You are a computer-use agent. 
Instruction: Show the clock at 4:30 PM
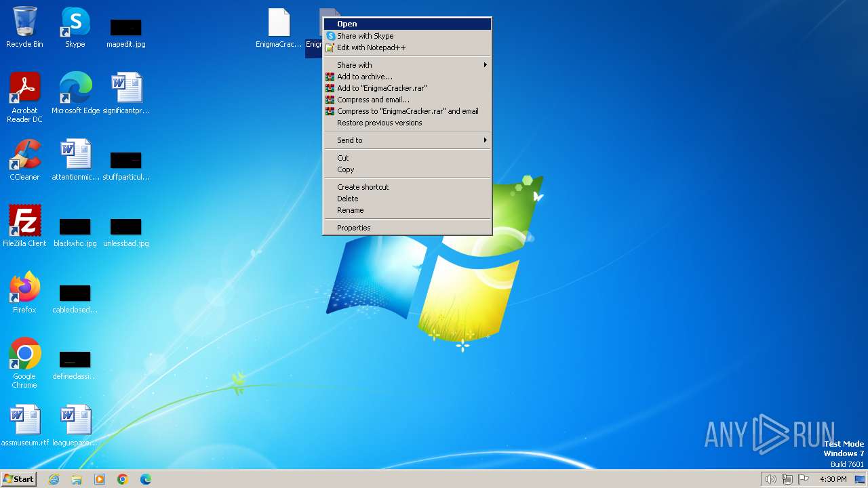[833, 479]
